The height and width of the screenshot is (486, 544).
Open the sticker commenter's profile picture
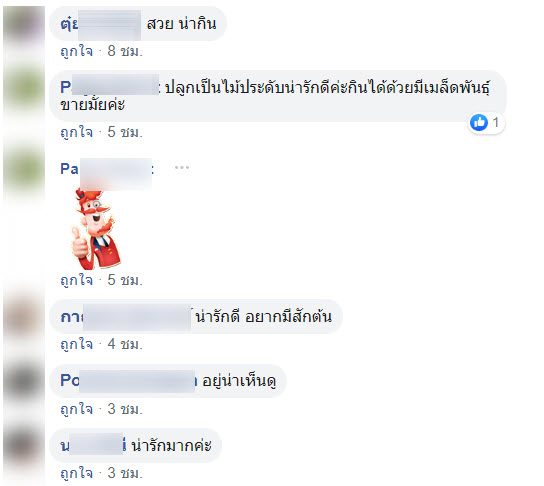point(24,170)
